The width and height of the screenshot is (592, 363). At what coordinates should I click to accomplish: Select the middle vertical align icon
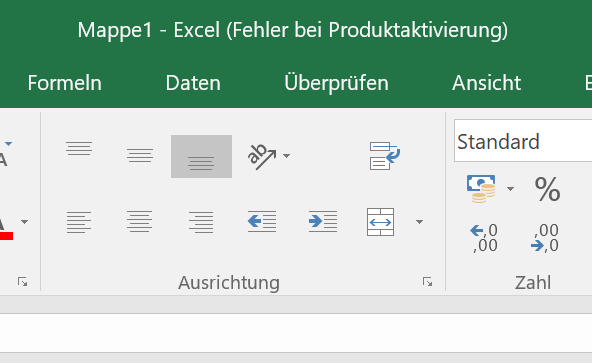tap(140, 155)
